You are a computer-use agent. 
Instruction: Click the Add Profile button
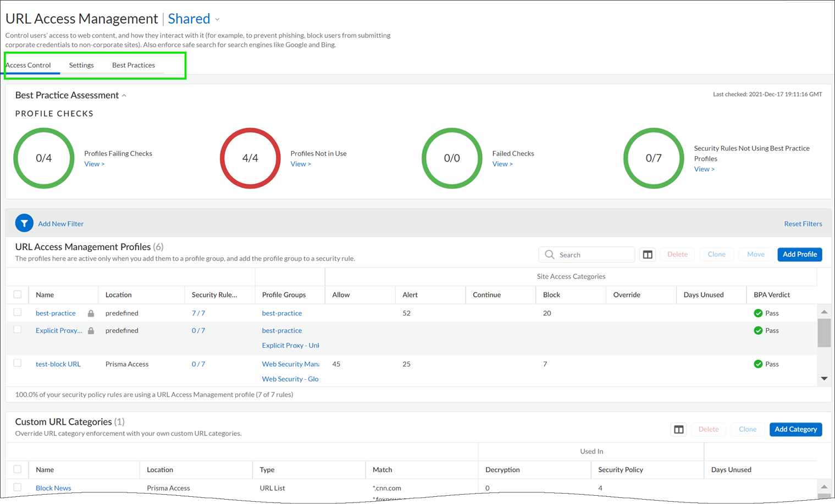799,254
